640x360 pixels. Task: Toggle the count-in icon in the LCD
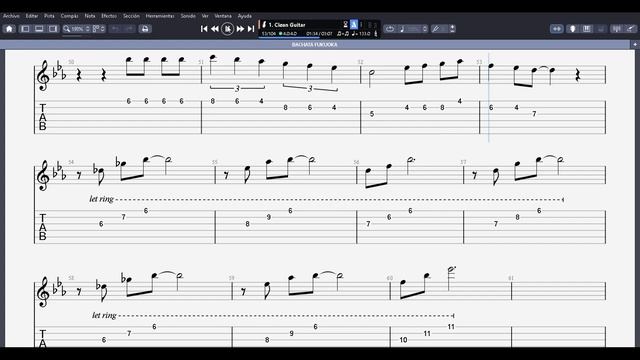[x=345, y=24]
